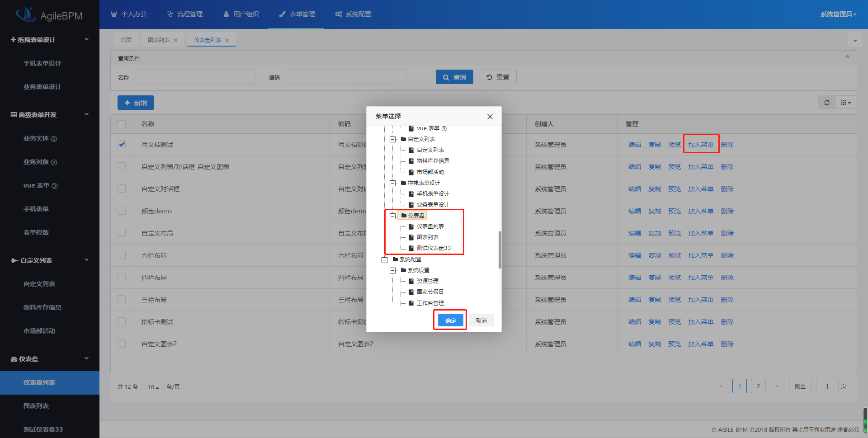The width and height of the screenshot is (868, 438).
Task: Check the 自定义对话框 row checkbox
Action: 122,188
